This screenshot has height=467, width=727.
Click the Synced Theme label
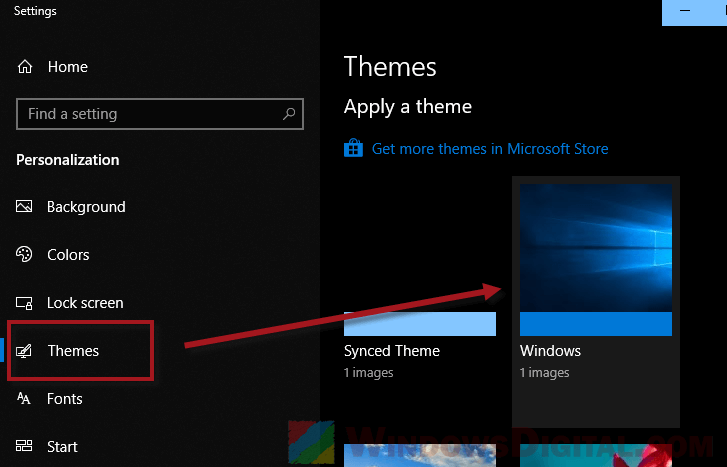[392, 351]
